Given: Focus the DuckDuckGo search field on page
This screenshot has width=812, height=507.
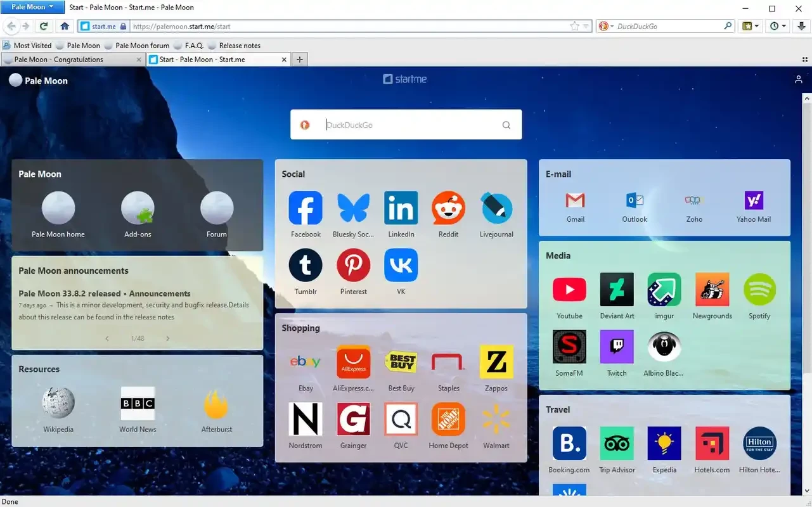Looking at the screenshot, I should pyautogui.click(x=409, y=125).
